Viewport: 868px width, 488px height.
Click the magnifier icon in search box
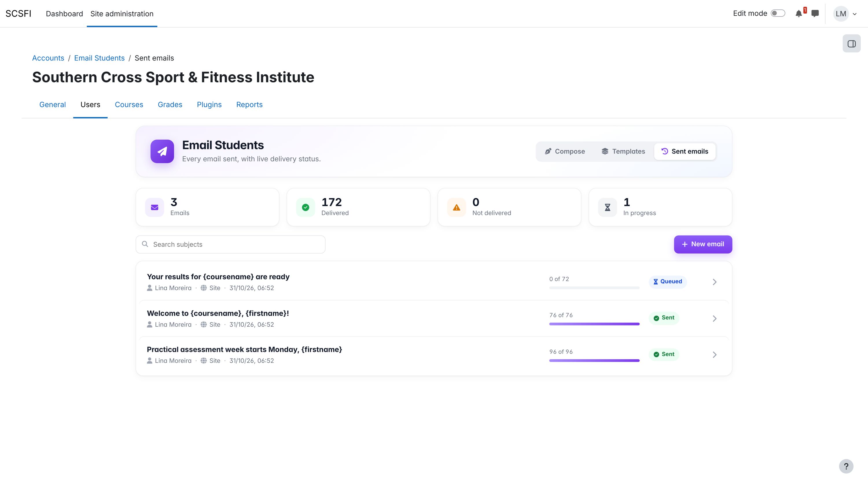pos(145,244)
